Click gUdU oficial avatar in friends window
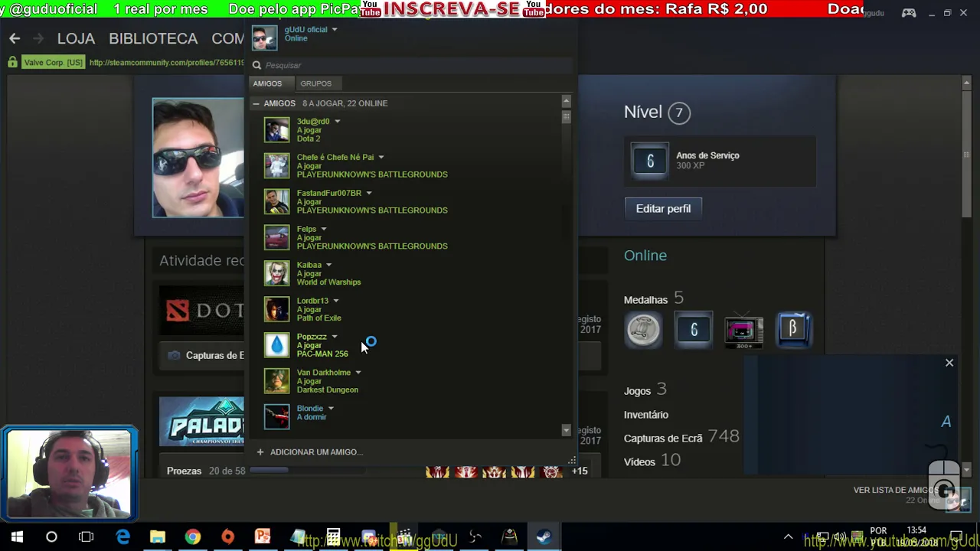The width and height of the screenshot is (980, 551). click(265, 37)
